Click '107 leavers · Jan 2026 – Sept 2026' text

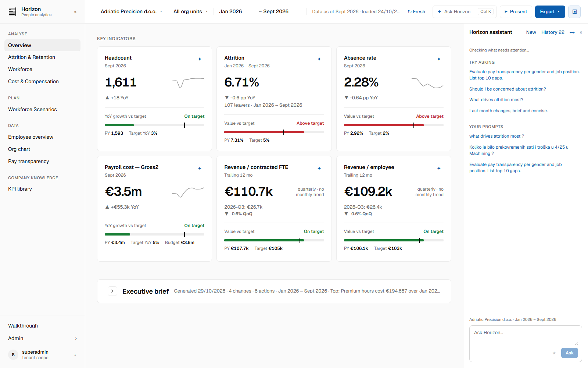263,105
